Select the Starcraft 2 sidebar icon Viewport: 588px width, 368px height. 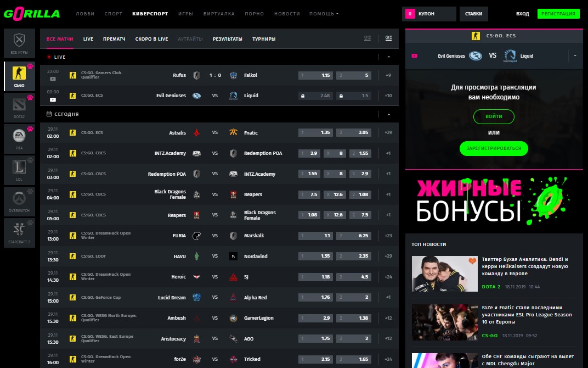click(x=19, y=233)
